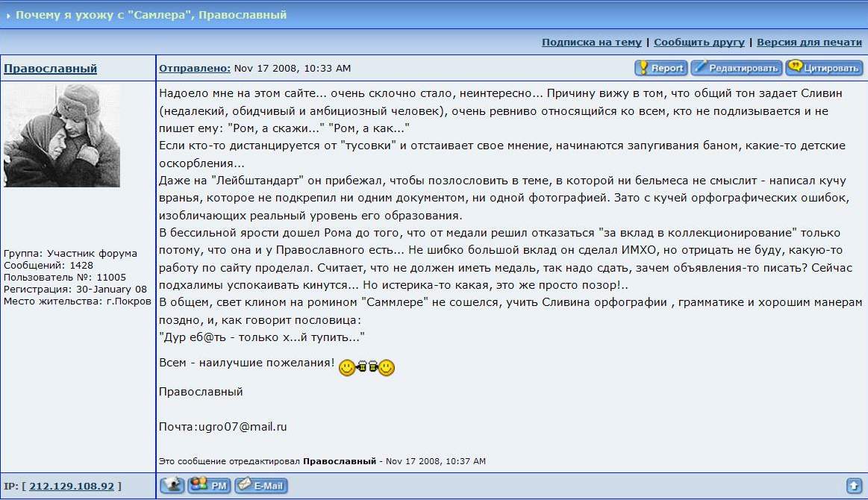Click the Отправлено post permalink
This screenshot has height=500, width=868.
pos(195,69)
